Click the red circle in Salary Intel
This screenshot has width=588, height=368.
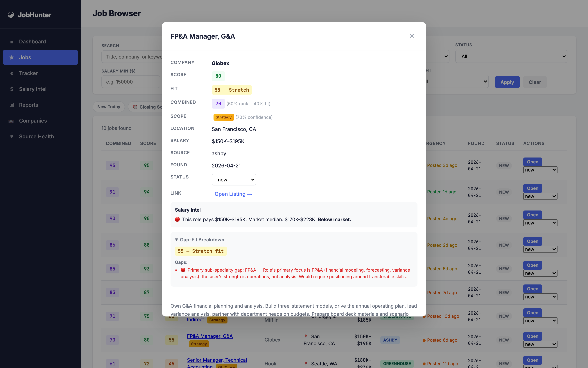[x=177, y=220]
